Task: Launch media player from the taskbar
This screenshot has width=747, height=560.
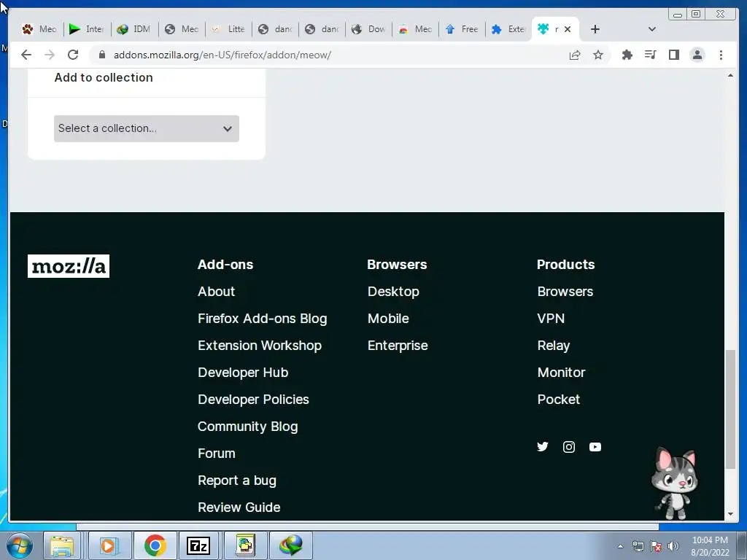Action: point(109,545)
